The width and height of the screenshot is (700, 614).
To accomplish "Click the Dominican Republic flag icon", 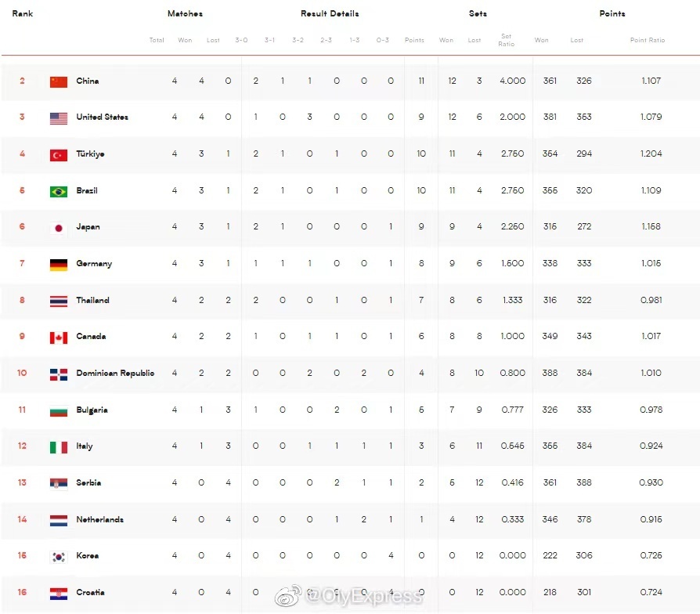I will (59, 374).
